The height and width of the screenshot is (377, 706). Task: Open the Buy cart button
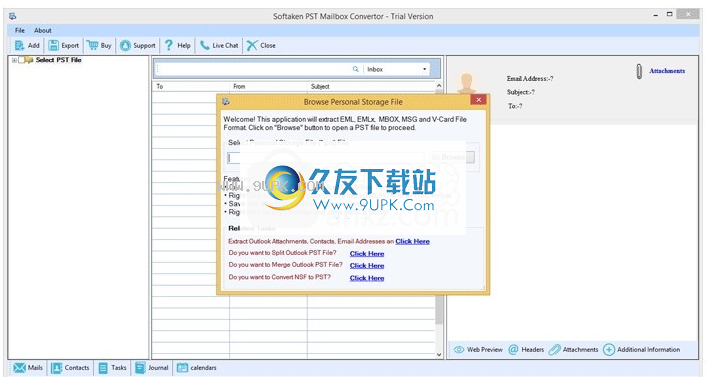[100, 45]
